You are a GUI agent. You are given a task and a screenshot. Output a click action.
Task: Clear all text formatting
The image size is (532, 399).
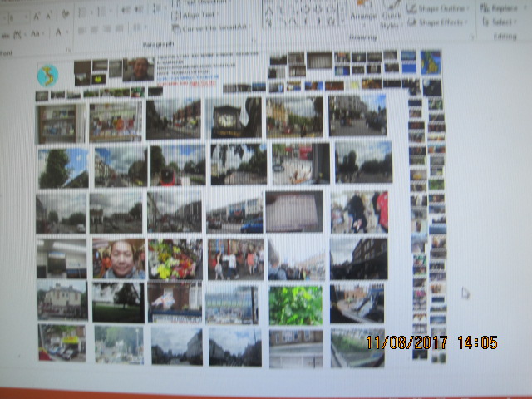tap(65, 15)
